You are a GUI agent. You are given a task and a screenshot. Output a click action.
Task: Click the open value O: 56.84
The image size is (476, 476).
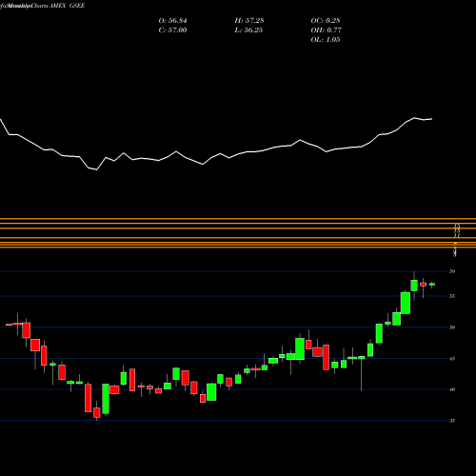coord(172,21)
